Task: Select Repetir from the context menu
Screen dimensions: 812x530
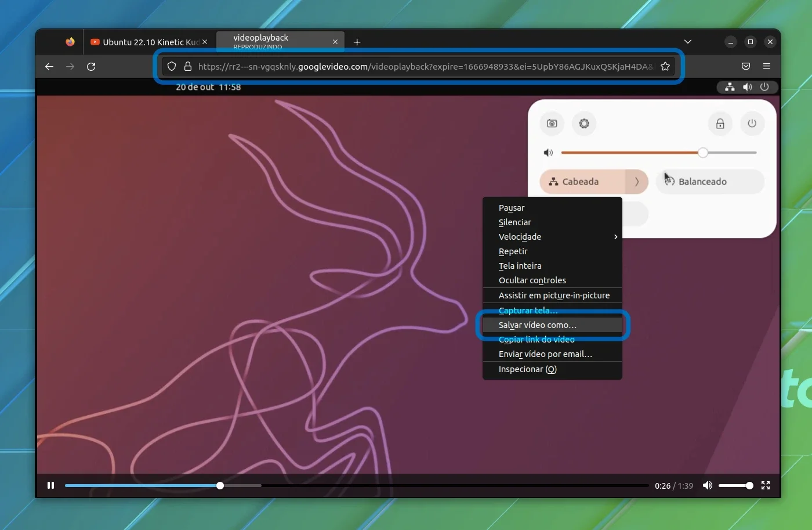Action: [552, 251]
